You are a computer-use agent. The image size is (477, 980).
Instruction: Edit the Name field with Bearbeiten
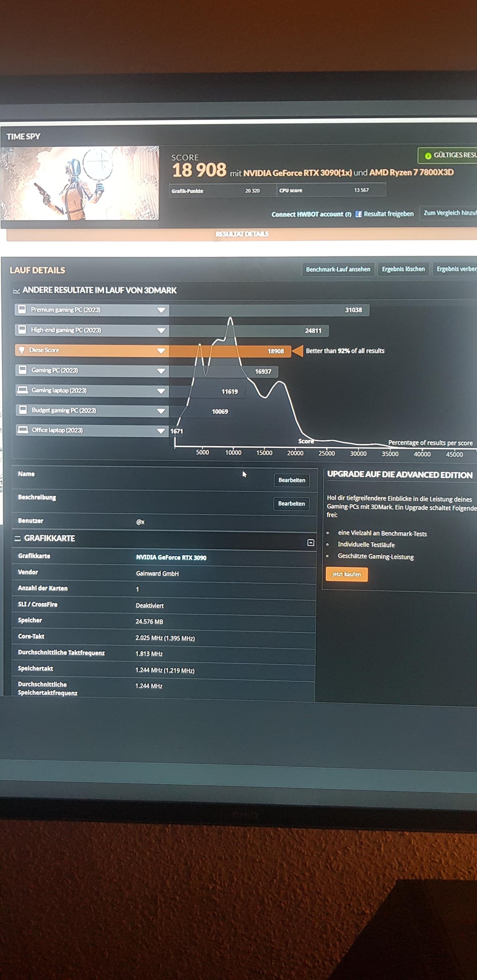291,480
